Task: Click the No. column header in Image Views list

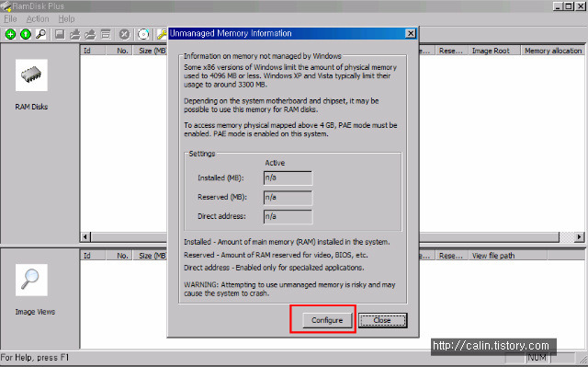Action: pyautogui.click(x=119, y=256)
